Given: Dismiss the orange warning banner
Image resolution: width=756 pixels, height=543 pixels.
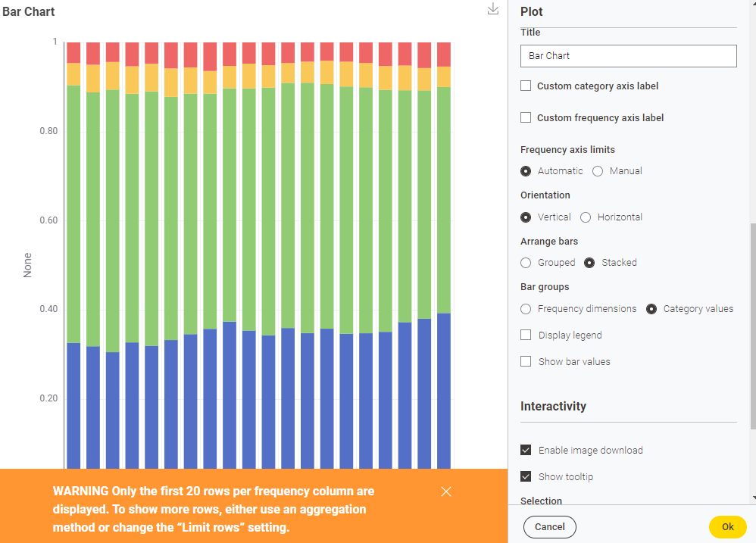Looking at the screenshot, I should click(x=445, y=492).
